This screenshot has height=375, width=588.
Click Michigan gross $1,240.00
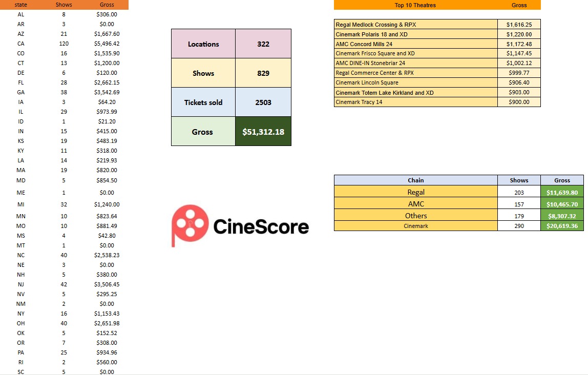pos(107,204)
